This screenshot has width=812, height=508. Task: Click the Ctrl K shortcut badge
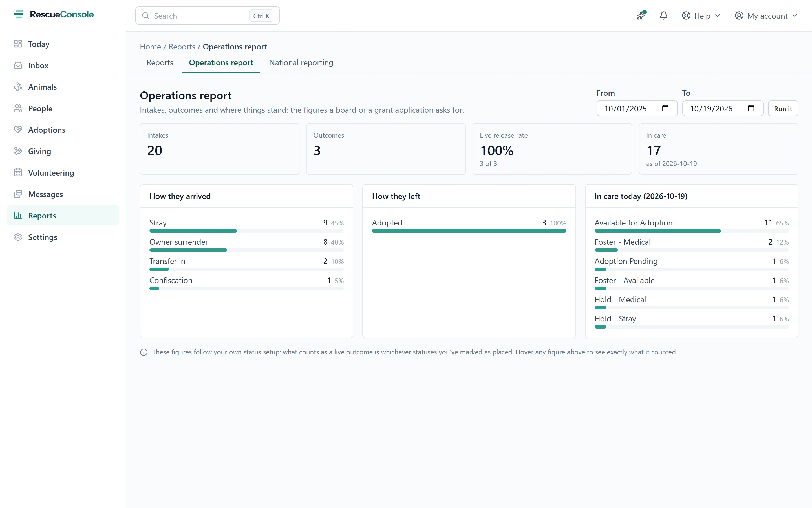coord(261,16)
